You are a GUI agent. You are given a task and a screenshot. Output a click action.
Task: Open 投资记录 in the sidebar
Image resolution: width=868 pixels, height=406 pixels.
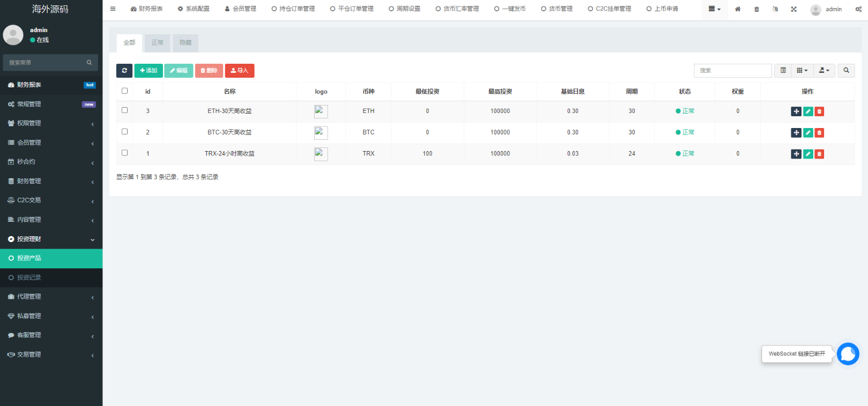[51, 277]
